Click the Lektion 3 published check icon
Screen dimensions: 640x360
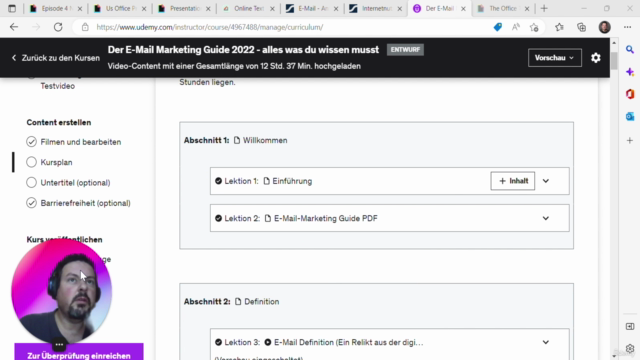[x=218, y=342]
